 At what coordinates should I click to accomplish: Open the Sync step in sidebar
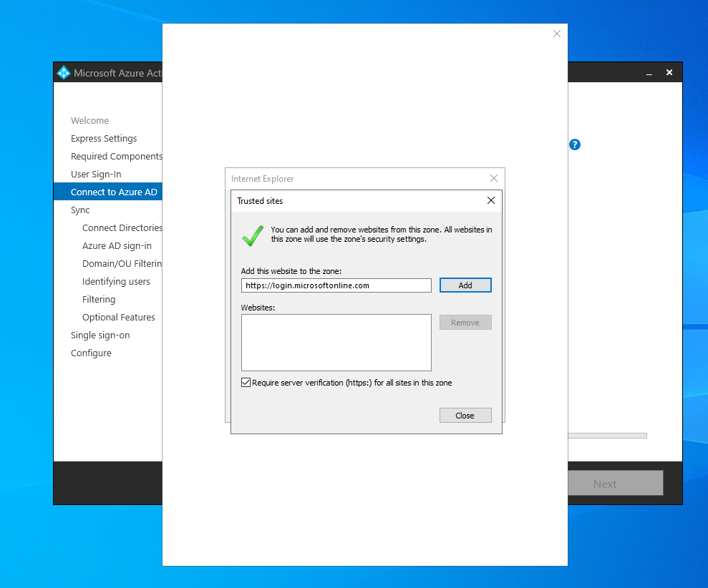pos(80,210)
